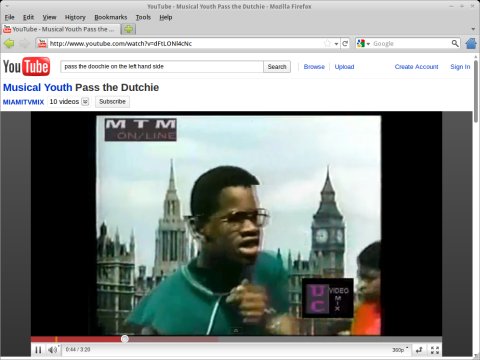Open a new tab with plus button
Viewport: 480px width, 360px height.
pos(128,29)
